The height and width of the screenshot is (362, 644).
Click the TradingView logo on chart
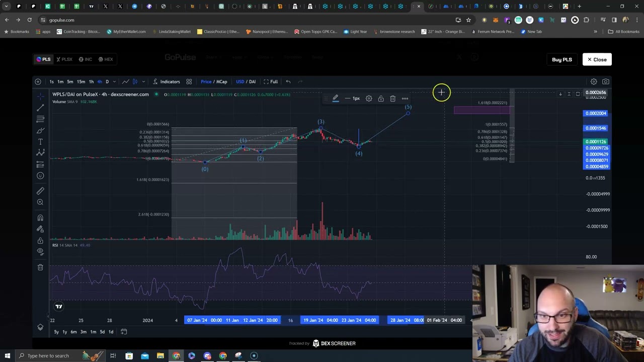59,306
